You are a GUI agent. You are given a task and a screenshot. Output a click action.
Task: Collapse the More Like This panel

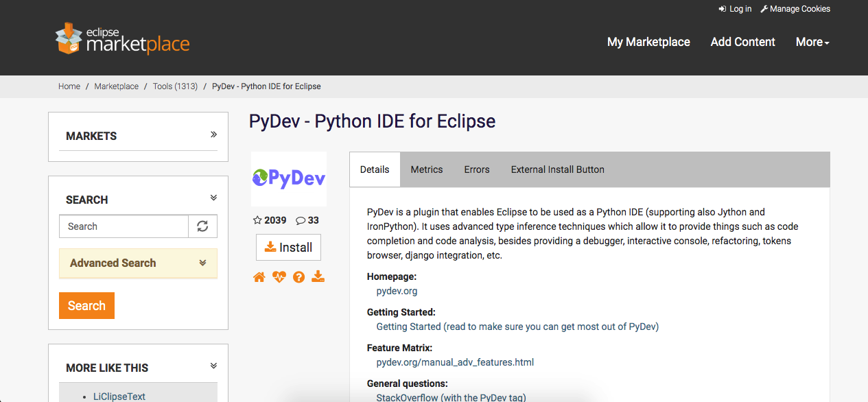pyautogui.click(x=213, y=366)
